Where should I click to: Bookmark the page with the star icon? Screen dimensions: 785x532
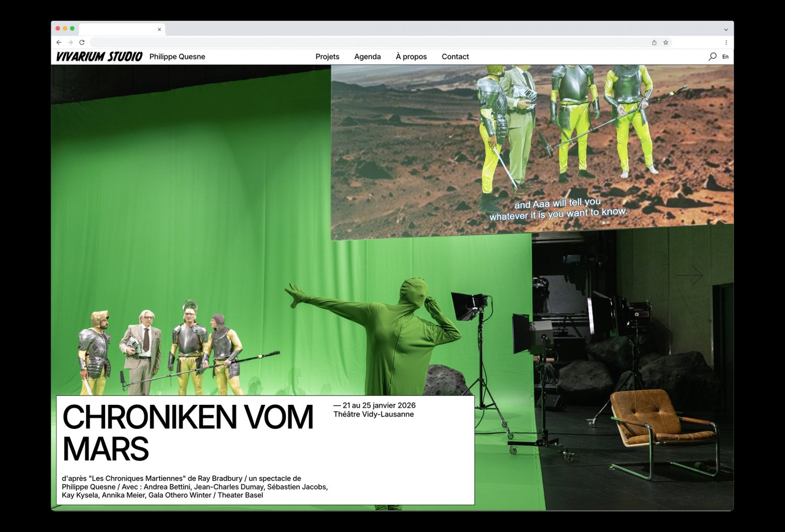coord(666,42)
